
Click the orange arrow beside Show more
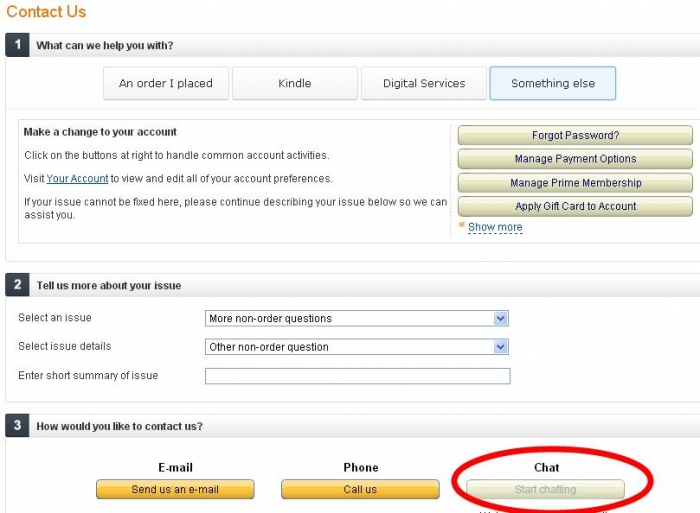462,225
